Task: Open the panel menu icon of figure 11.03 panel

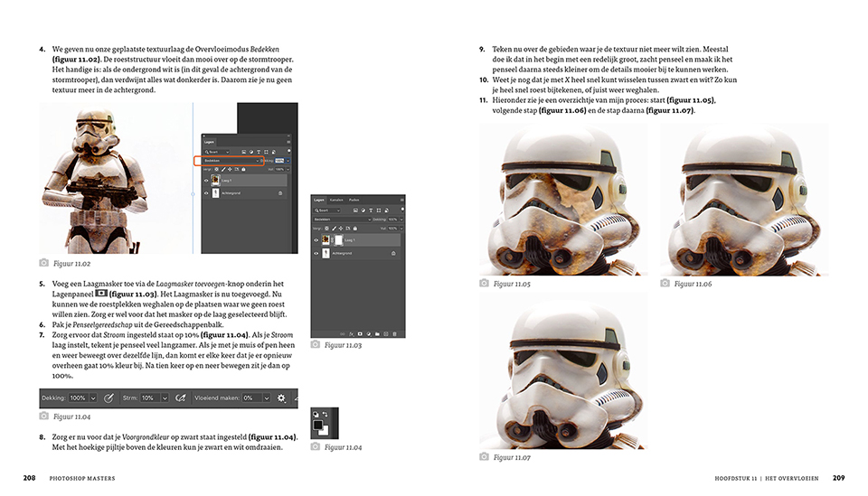Action: (401, 201)
